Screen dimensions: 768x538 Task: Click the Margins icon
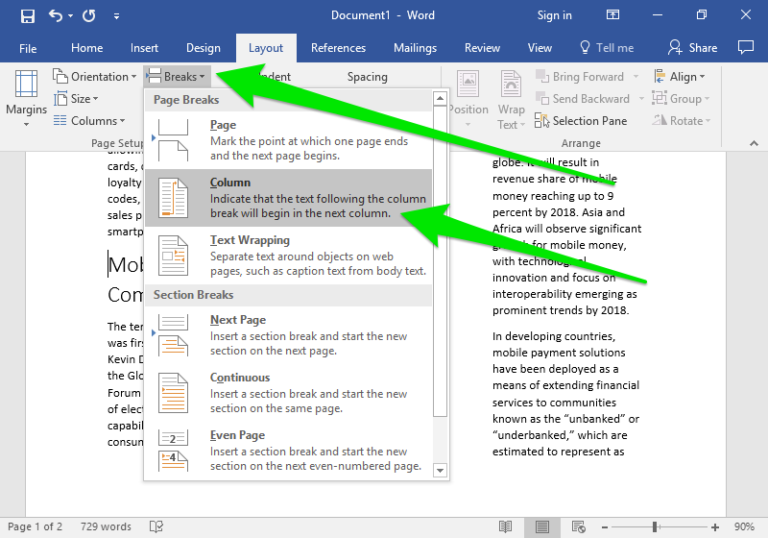[26, 86]
